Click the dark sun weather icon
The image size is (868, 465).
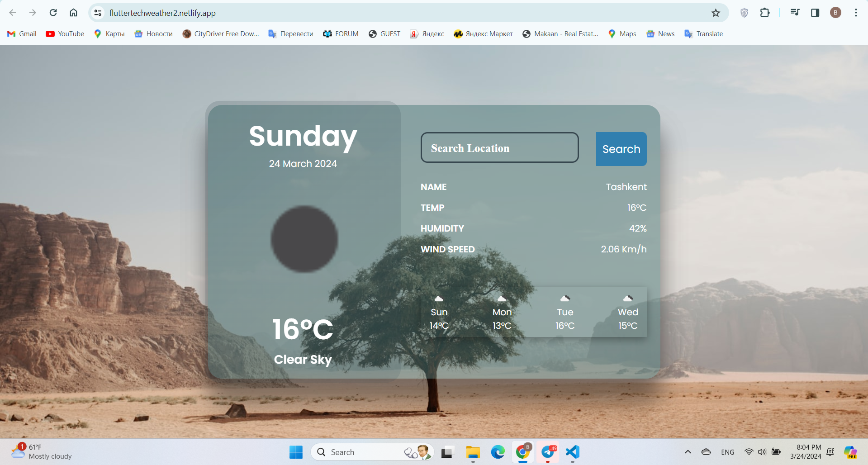pos(304,239)
